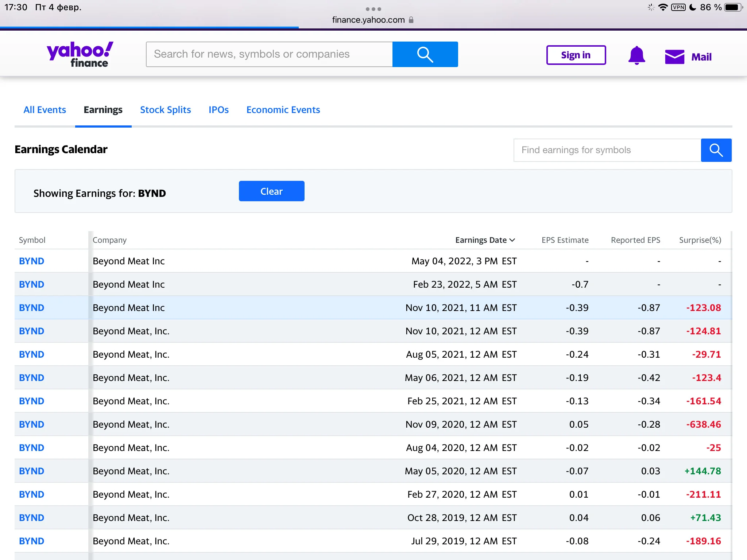Select the +144.78 surprise value
The image size is (747, 560).
point(703,471)
